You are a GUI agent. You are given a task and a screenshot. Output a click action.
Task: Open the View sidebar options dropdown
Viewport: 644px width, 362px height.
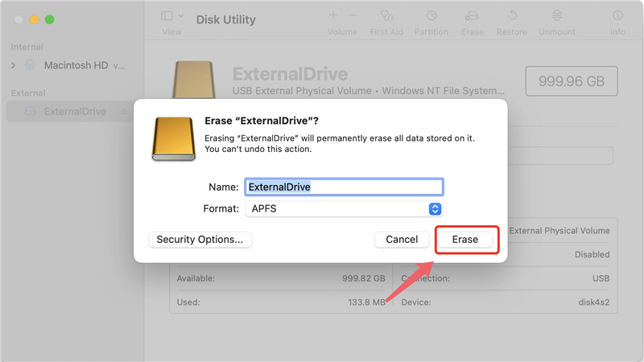pos(171,16)
